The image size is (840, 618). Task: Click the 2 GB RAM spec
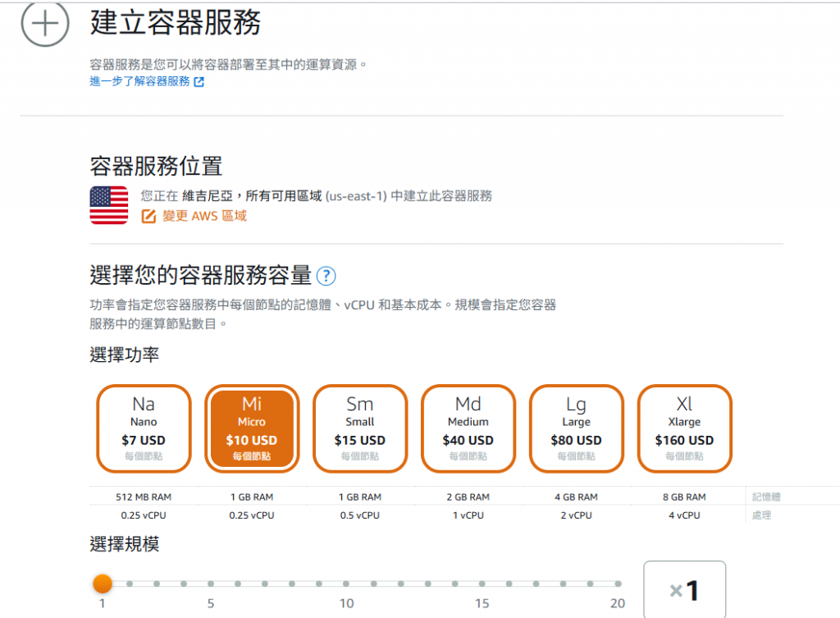click(468, 497)
